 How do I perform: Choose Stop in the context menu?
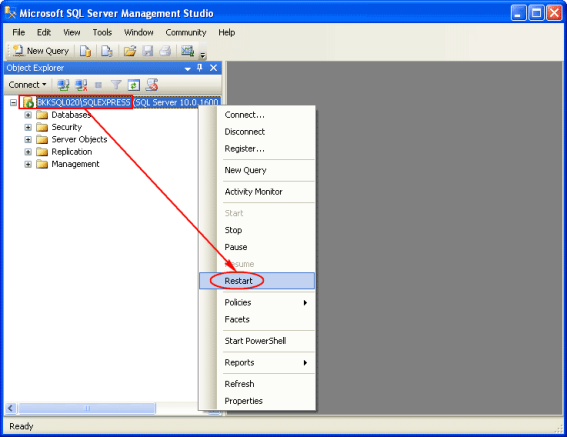(x=257, y=230)
